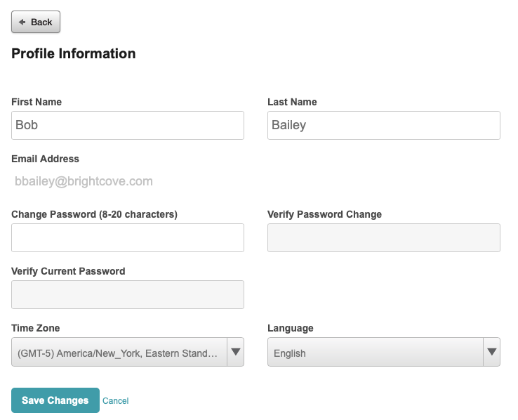Viewport: 518px width, 420px height.
Task: Select the Last Name field containing Bailey
Action: pyautogui.click(x=383, y=125)
